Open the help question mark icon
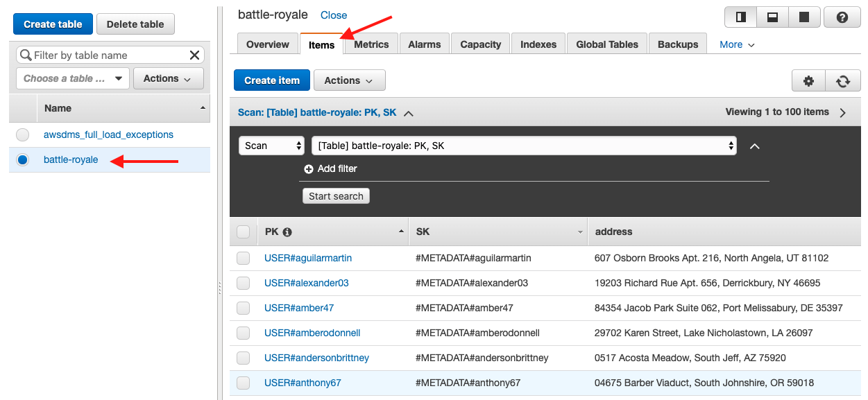The image size is (868, 400). 842,17
